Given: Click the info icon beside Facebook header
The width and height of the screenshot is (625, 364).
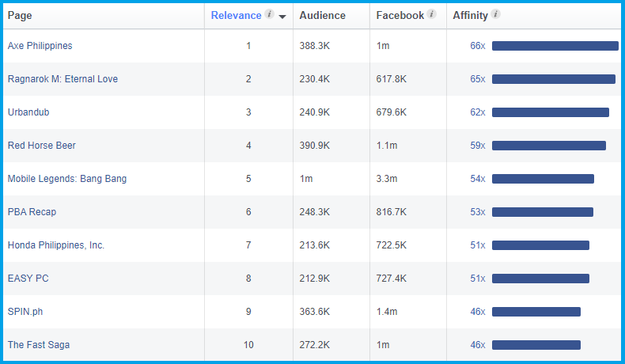Looking at the screenshot, I should click(x=431, y=15).
